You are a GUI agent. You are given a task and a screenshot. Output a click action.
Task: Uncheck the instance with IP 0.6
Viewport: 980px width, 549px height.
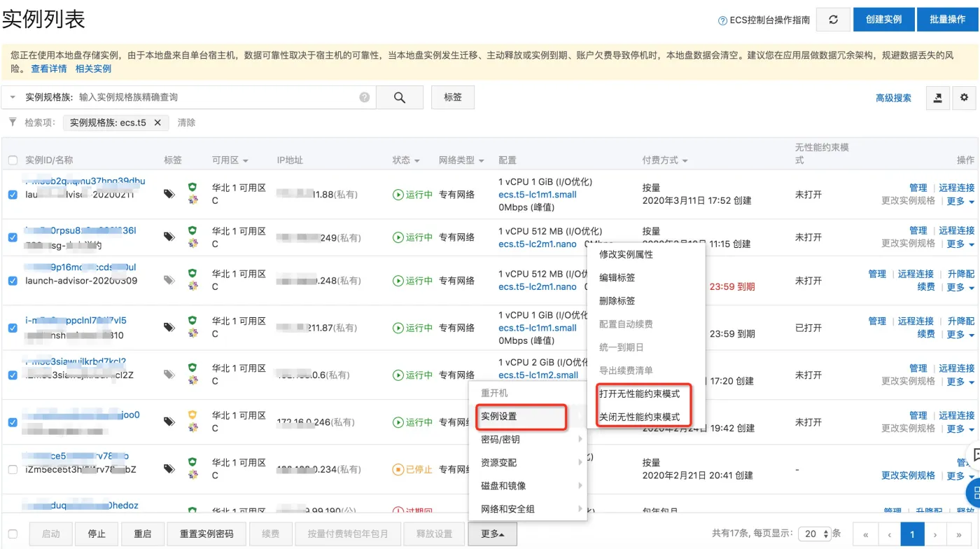tap(13, 375)
